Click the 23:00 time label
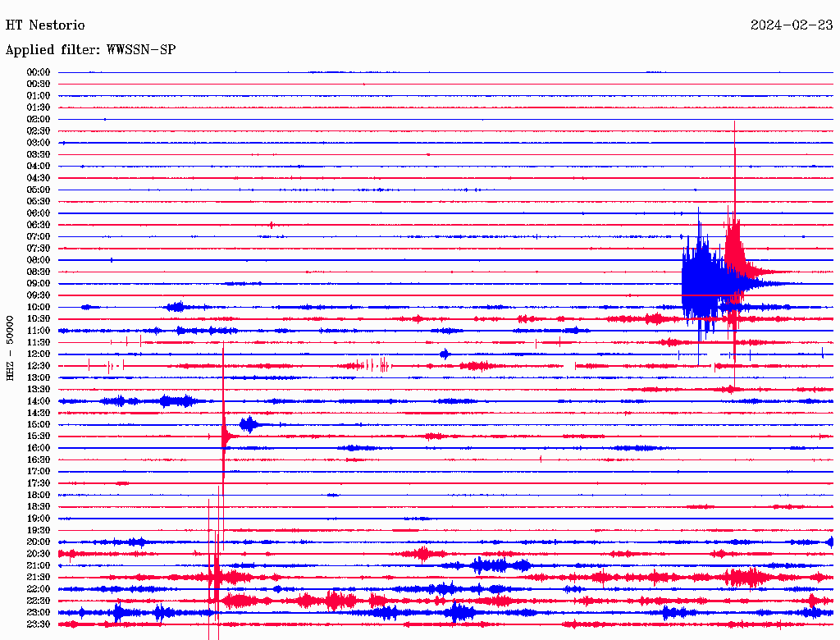The height and width of the screenshot is (640, 840). (39, 613)
